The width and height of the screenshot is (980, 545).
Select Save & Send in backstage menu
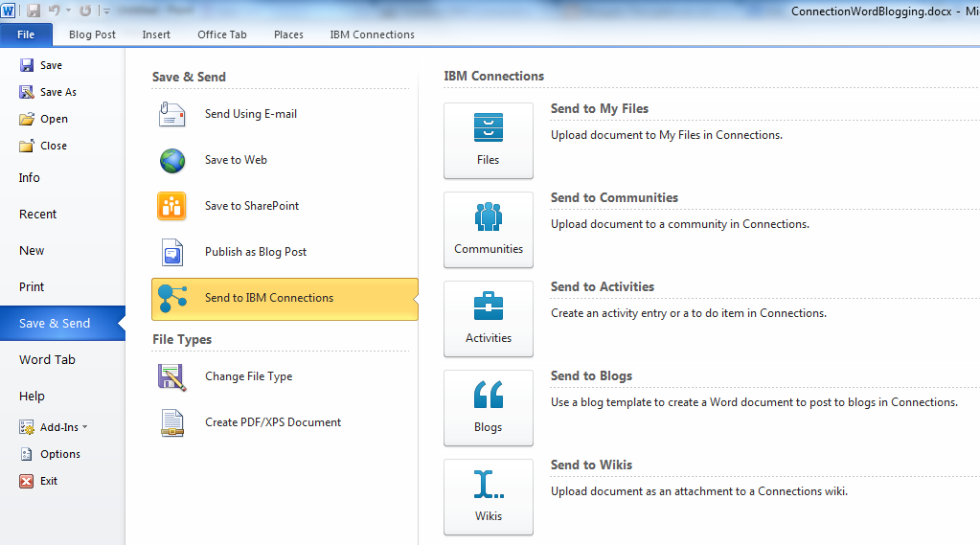pyautogui.click(x=62, y=323)
